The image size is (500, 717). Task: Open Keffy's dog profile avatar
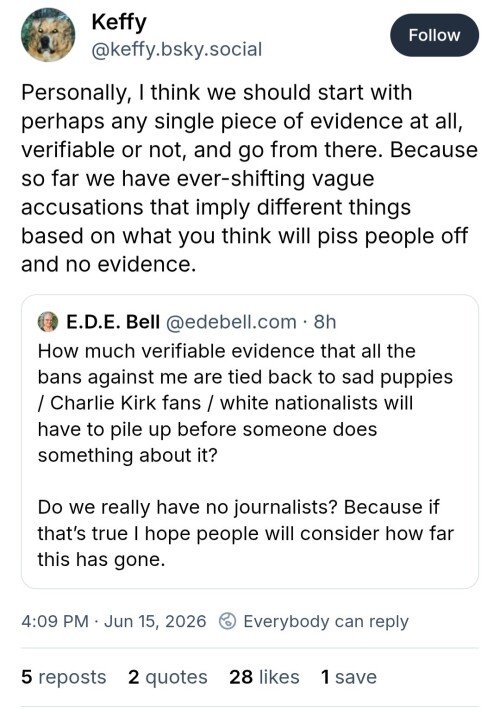click(x=48, y=35)
